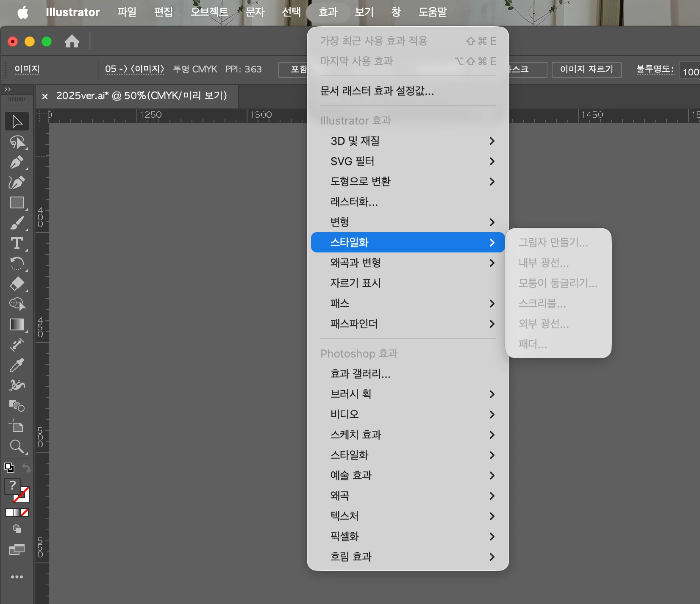Expand 3D 및 재질 submenu

pyautogui.click(x=408, y=141)
